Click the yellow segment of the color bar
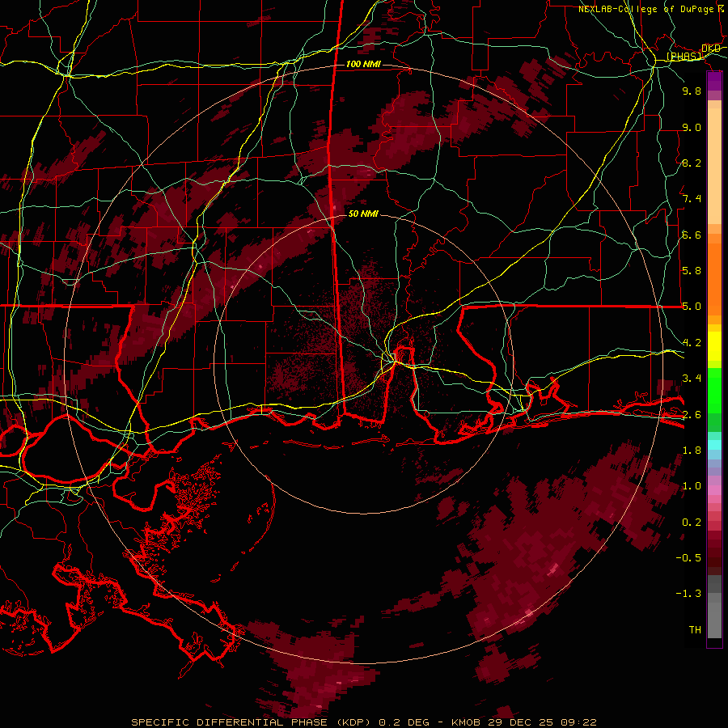728x728 pixels. pos(714,346)
